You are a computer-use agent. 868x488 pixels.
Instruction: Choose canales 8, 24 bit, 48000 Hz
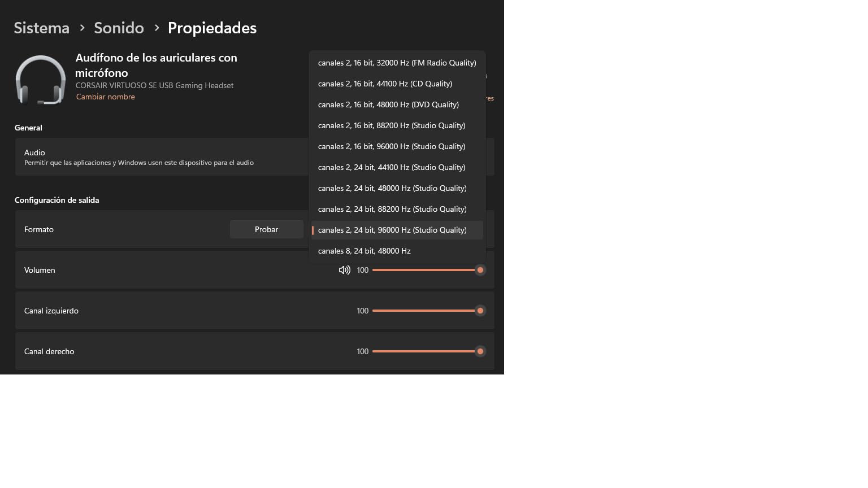pos(397,251)
